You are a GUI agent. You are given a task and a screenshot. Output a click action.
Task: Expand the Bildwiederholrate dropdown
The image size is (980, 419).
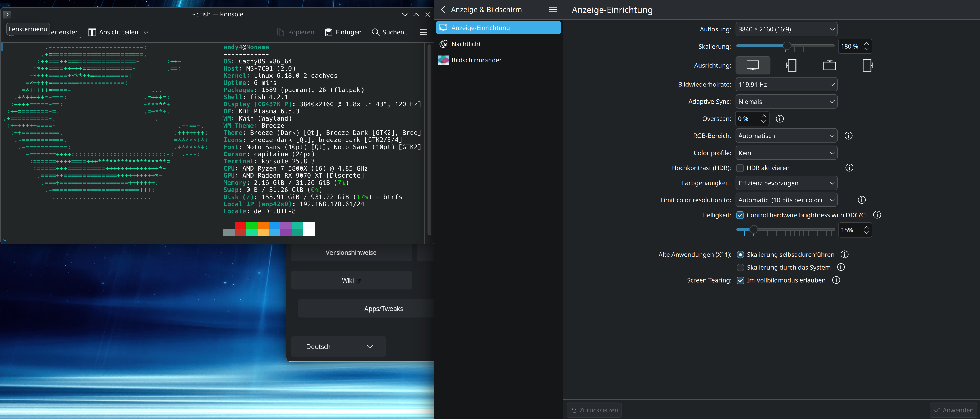[x=786, y=85]
